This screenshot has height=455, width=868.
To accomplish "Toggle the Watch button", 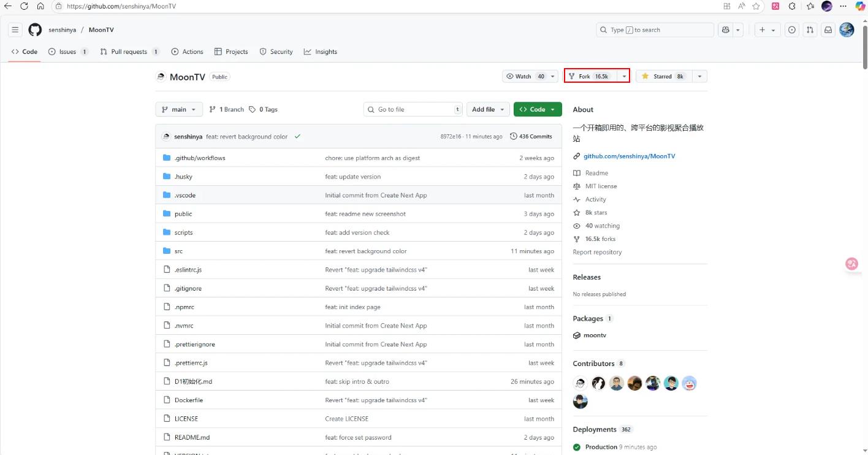I will pyautogui.click(x=525, y=76).
